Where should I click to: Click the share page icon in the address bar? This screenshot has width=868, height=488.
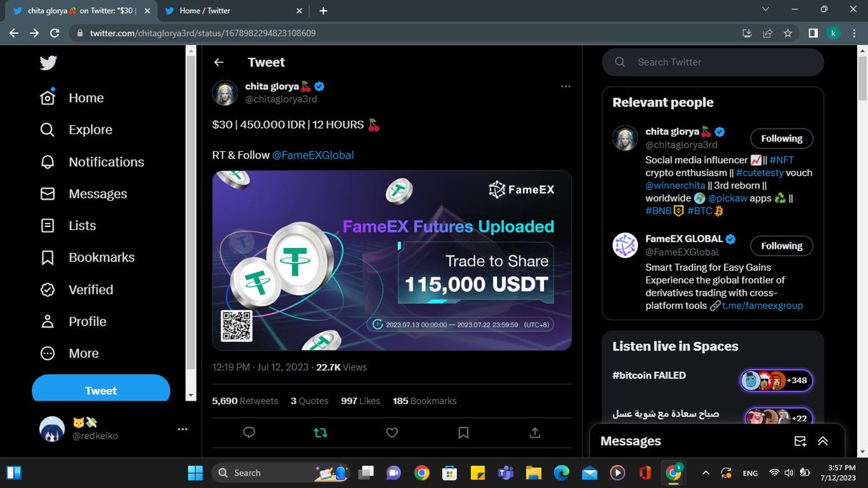pyautogui.click(x=767, y=33)
